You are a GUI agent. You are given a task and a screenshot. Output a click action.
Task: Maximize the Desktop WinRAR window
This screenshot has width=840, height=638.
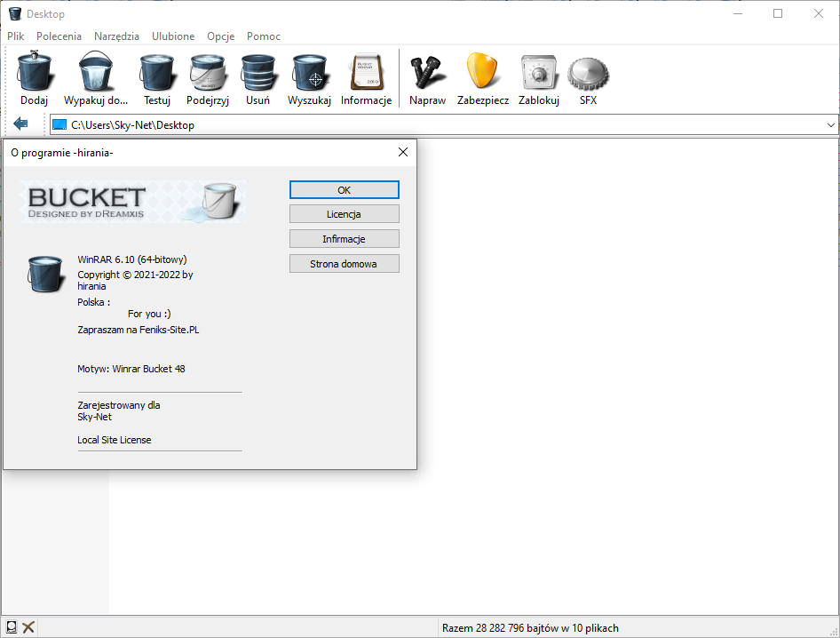(x=778, y=14)
